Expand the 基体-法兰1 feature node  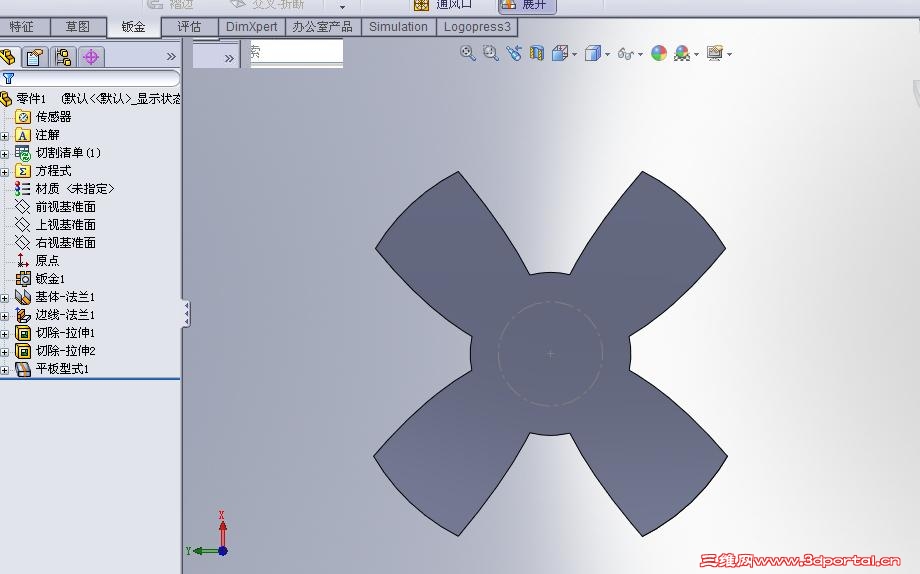(5, 298)
